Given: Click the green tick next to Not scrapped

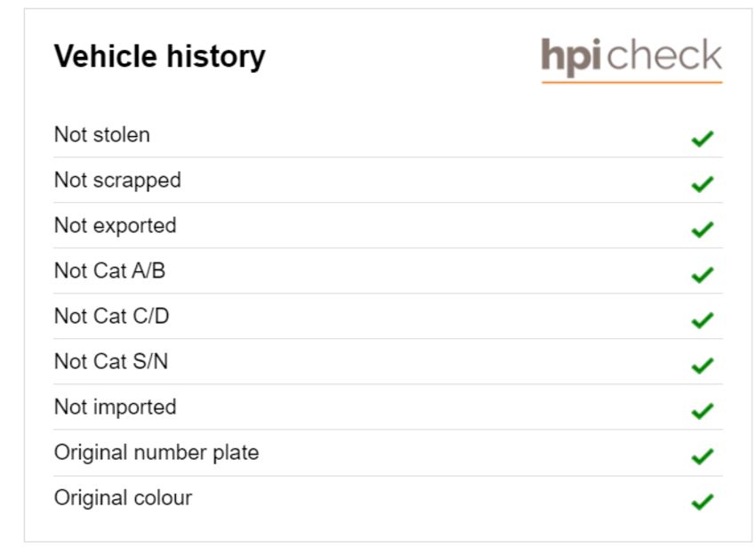Looking at the screenshot, I should pos(703,184).
